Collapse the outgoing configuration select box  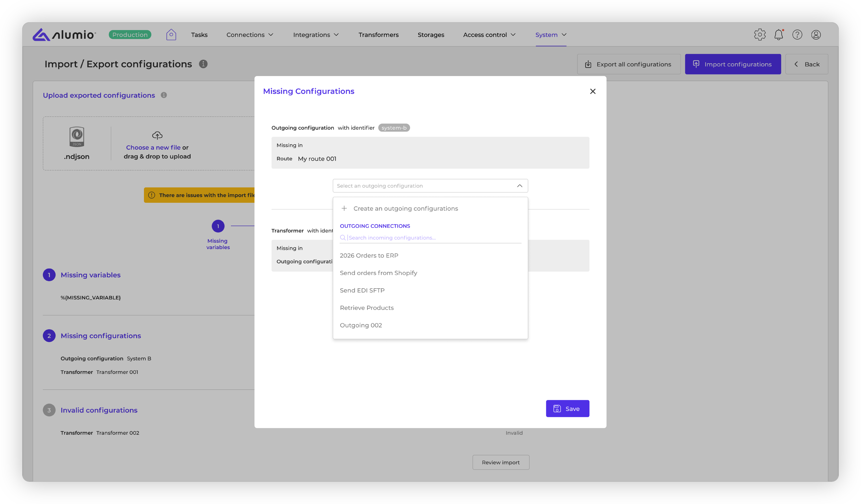(519, 186)
